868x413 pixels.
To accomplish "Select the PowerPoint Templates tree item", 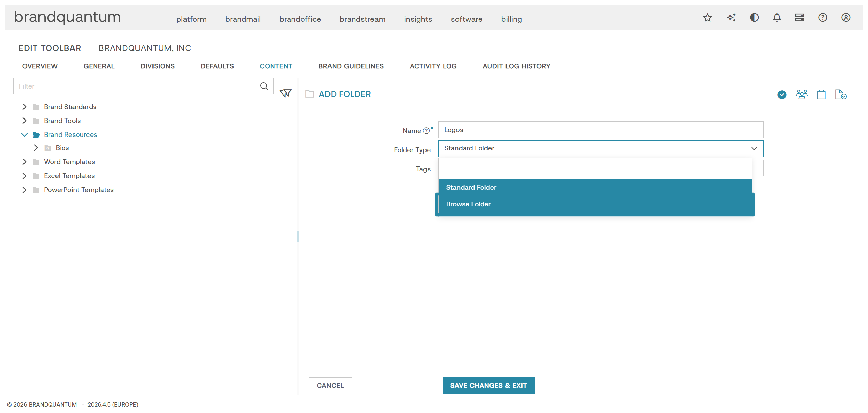I will [79, 190].
